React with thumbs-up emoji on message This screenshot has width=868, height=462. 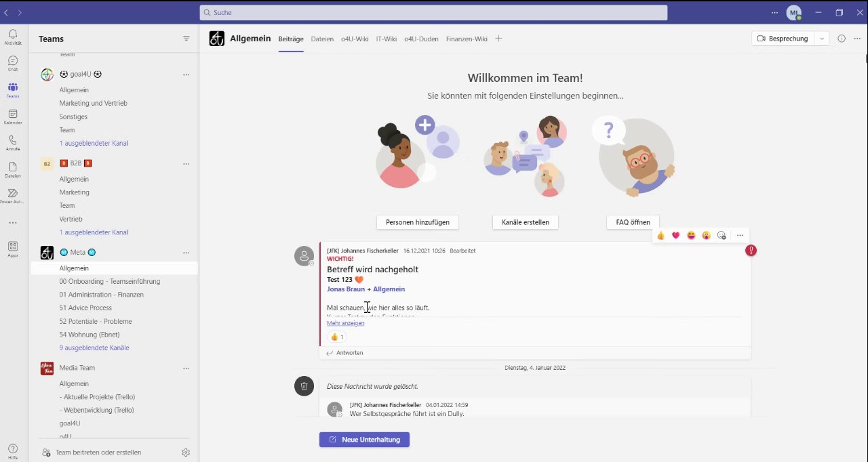(661, 235)
